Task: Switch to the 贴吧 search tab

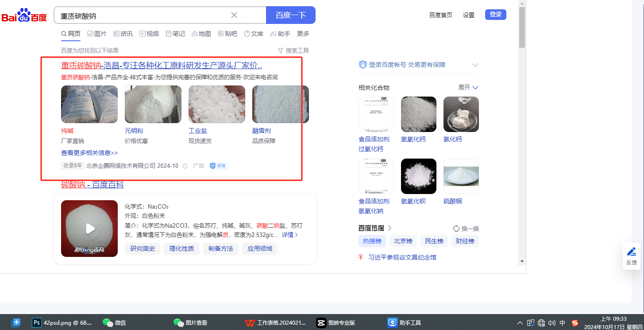Action: pos(228,34)
